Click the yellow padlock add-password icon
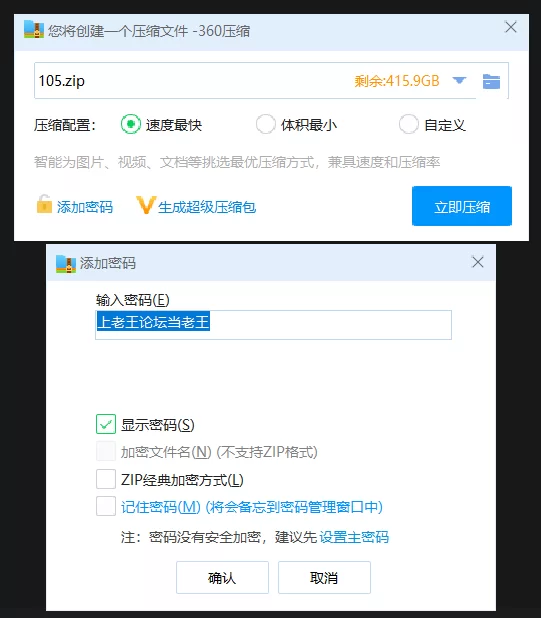Screen dimensions: 541x618 44,204
